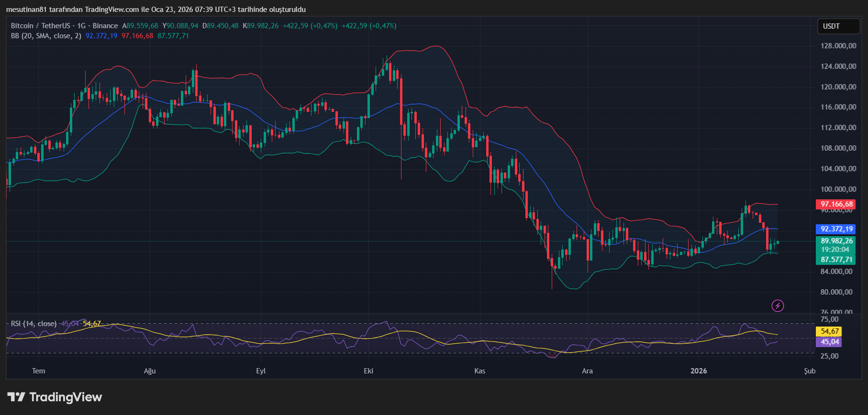The width and height of the screenshot is (868, 415).
Task: Click the Ara month label on time axis
Action: click(x=587, y=371)
